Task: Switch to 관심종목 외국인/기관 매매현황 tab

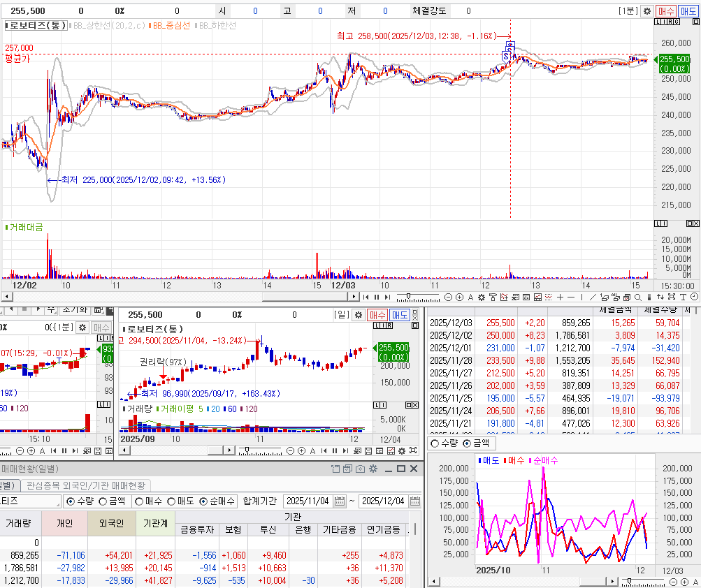Action: [86, 485]
